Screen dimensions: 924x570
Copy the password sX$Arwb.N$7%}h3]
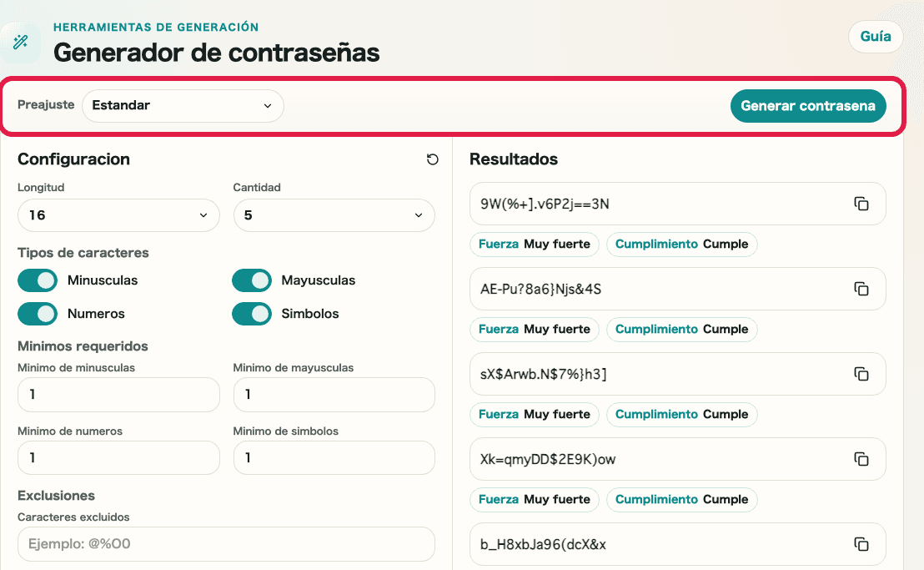point(861,373)
